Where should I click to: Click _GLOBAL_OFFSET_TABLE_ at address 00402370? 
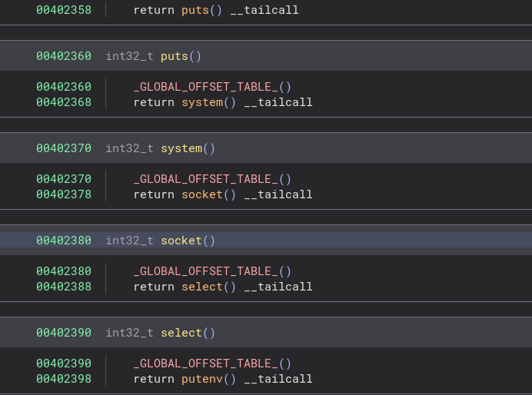(205, 179)
